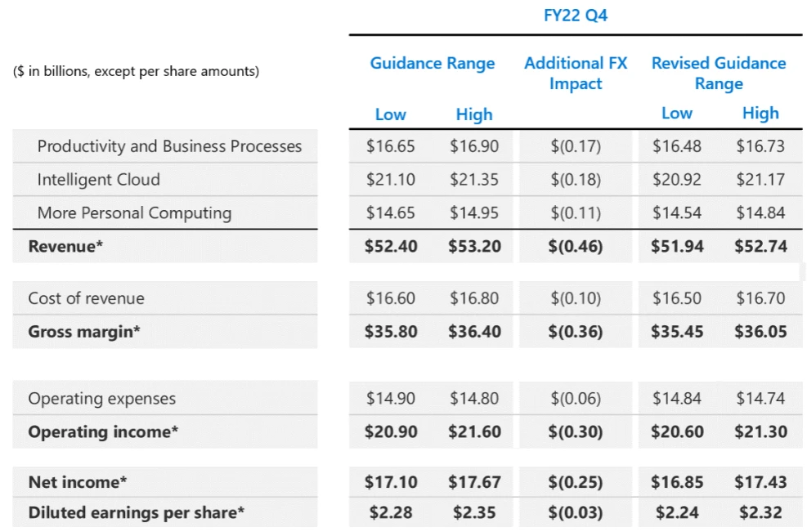Viewport: 807px width, 532px height.
Task: Click High under the original Guidance Range
Action: (x=474, y=114)
